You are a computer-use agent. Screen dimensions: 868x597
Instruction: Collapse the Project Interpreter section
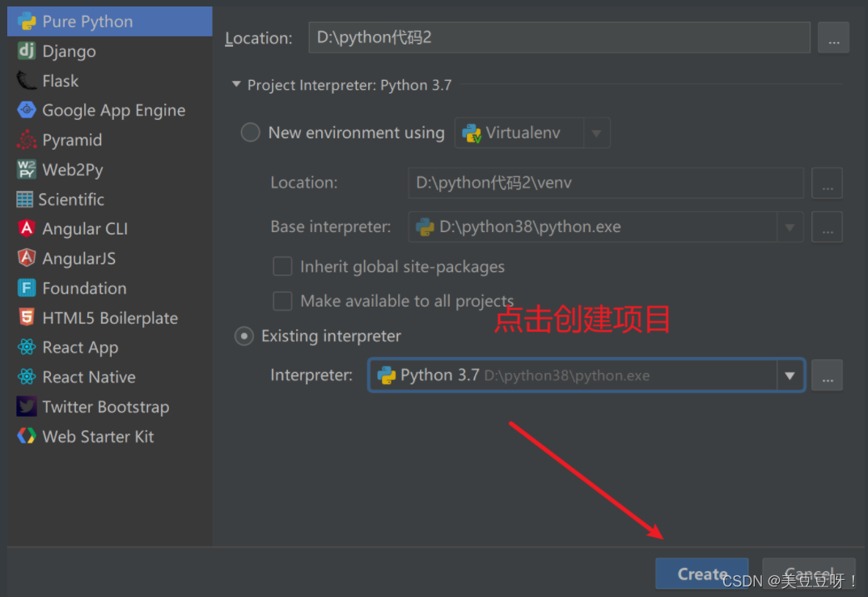click(236, 84)
